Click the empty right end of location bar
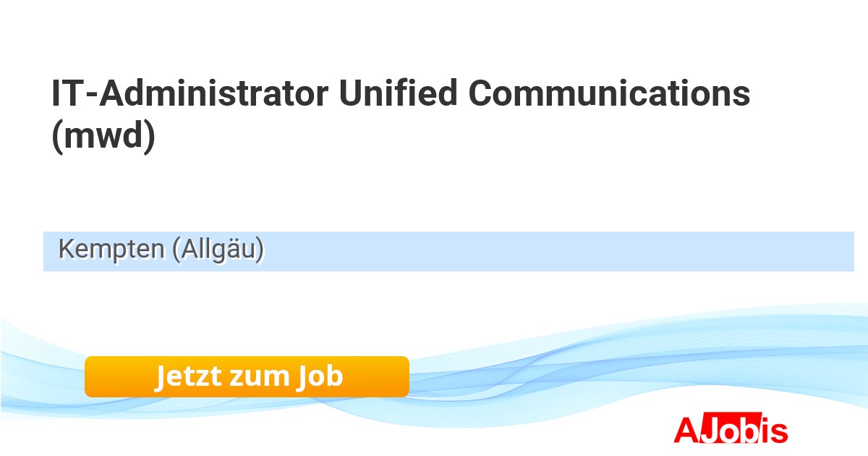This screenshot has height=456, width=868. tap(796, 251)
